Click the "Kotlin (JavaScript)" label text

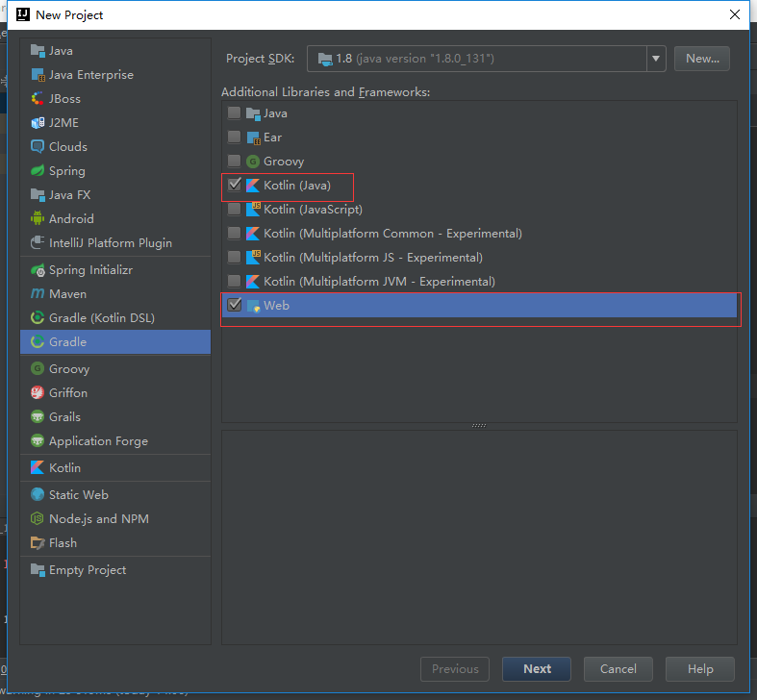[x=313, y=210]
